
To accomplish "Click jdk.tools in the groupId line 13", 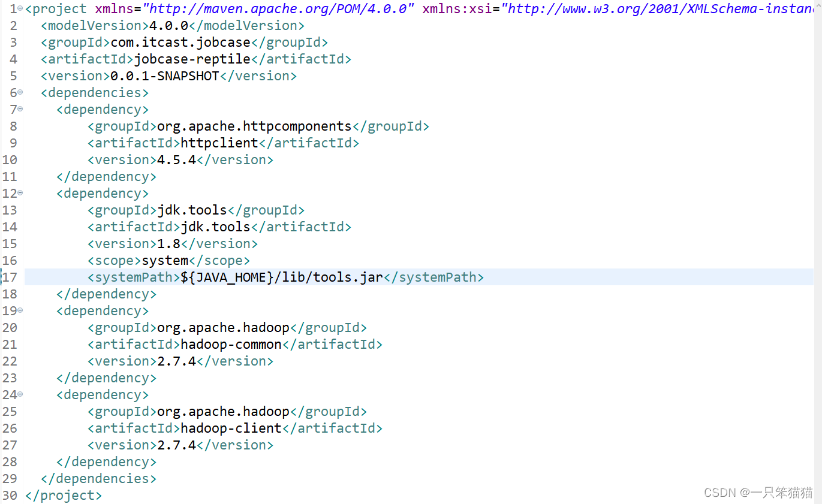I will [192, 210].
